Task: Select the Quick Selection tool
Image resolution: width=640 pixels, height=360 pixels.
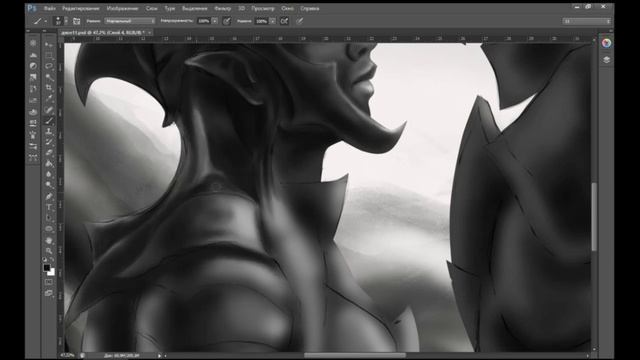Action: tap(49, 77)
